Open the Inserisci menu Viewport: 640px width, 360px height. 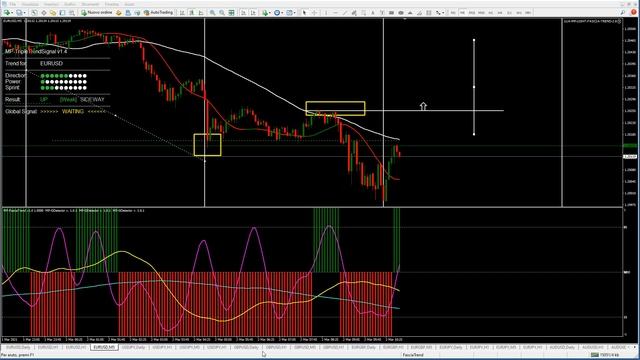click(51, 4)
